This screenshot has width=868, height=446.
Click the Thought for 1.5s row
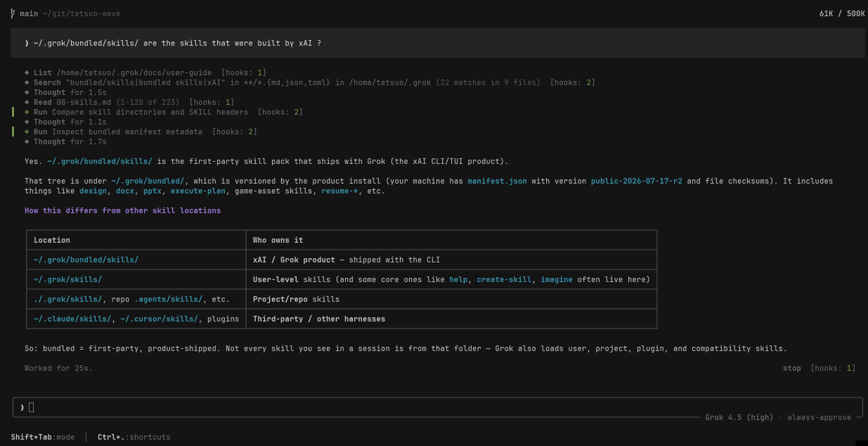[x=66, y=93]
